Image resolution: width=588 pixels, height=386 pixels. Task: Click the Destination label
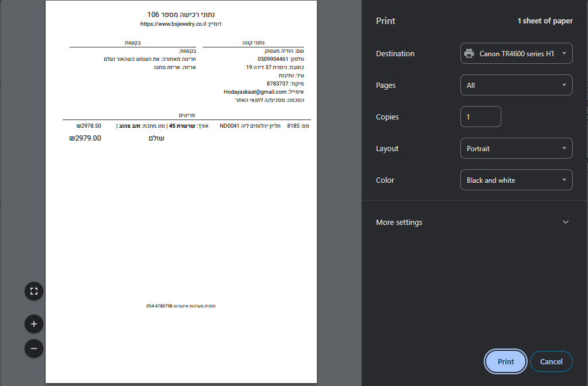395,54
